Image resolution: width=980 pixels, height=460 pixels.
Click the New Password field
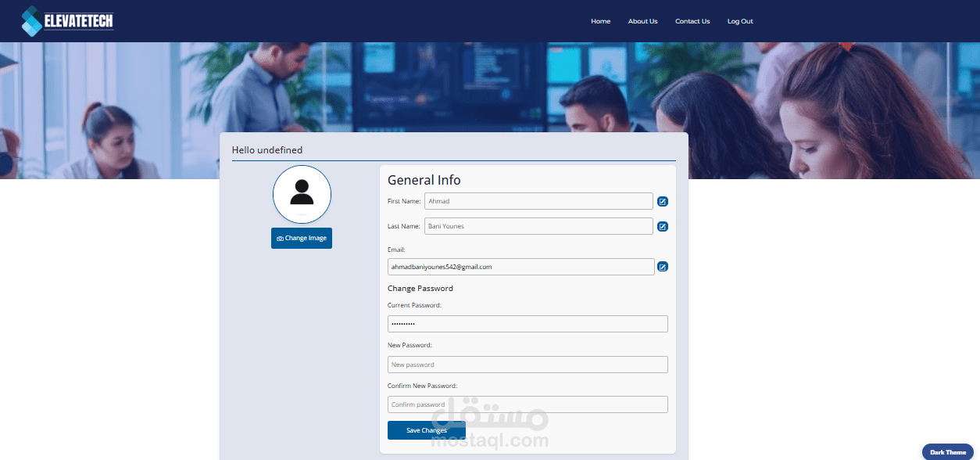click(x=528, y=365)
